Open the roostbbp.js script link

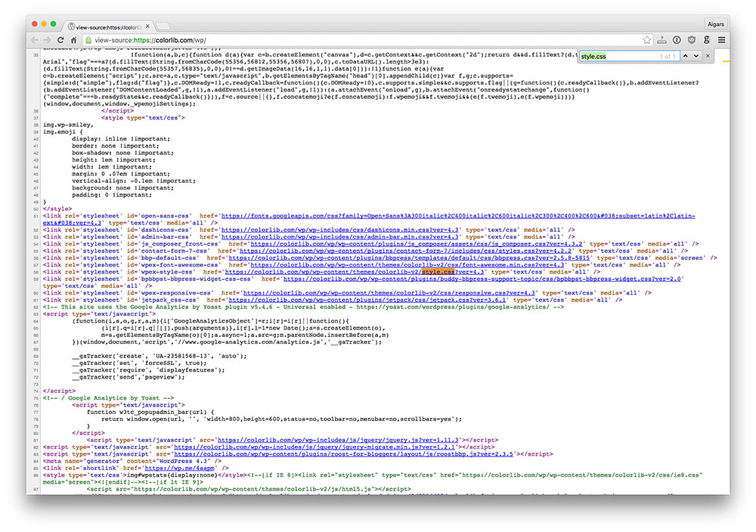click(x=343, y=454)
